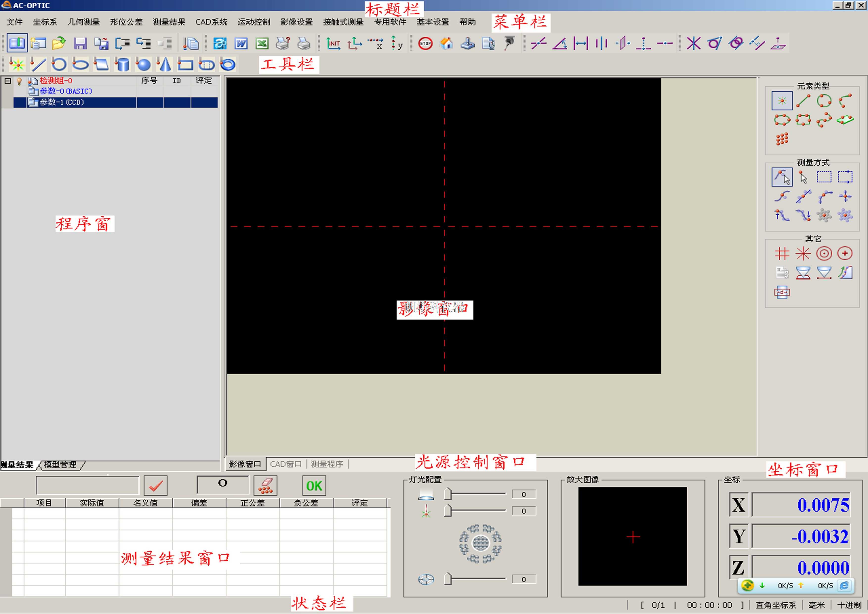Click the Excel export toolbar icon

[x=262, y=44]
